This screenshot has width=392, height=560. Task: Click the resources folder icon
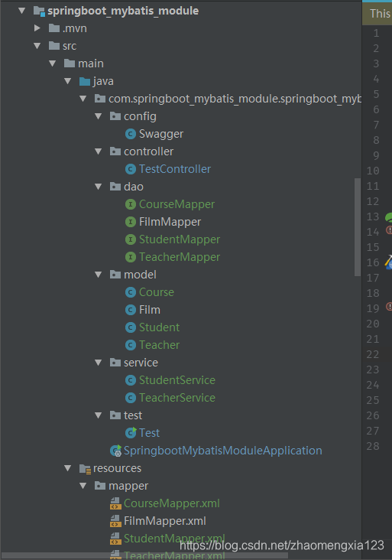pos(86,468)
